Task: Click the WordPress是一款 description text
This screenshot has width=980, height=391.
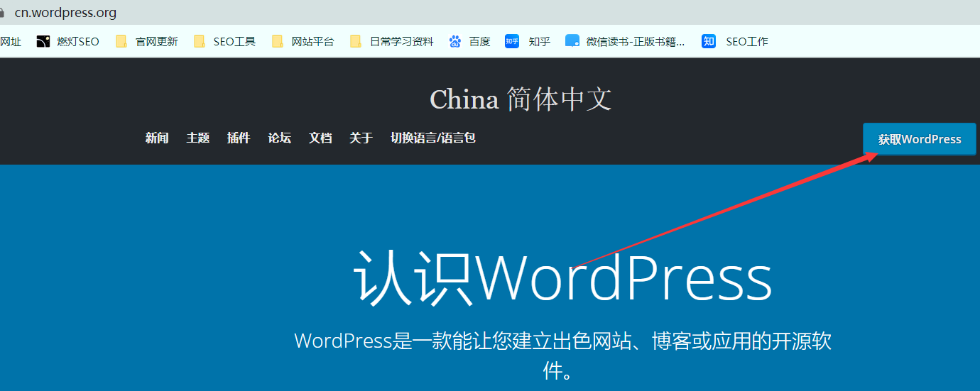Action: coord(562,355)
